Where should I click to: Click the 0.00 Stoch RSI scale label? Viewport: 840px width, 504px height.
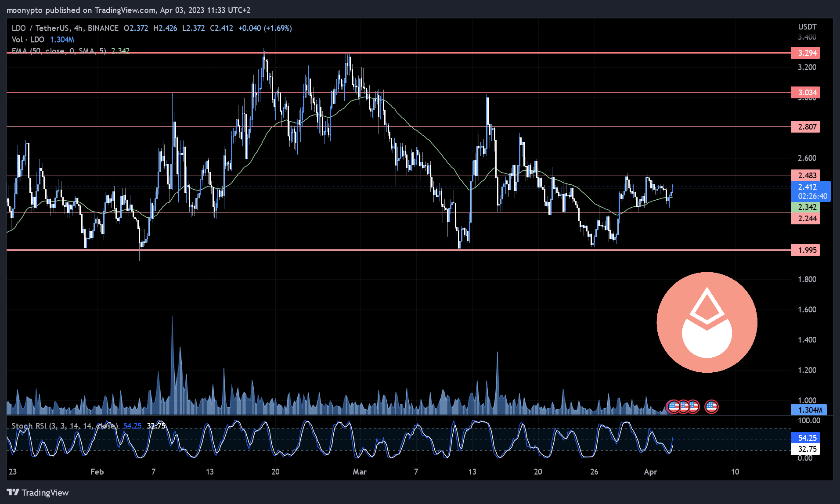pyautogui.click(x=805, y=458)
